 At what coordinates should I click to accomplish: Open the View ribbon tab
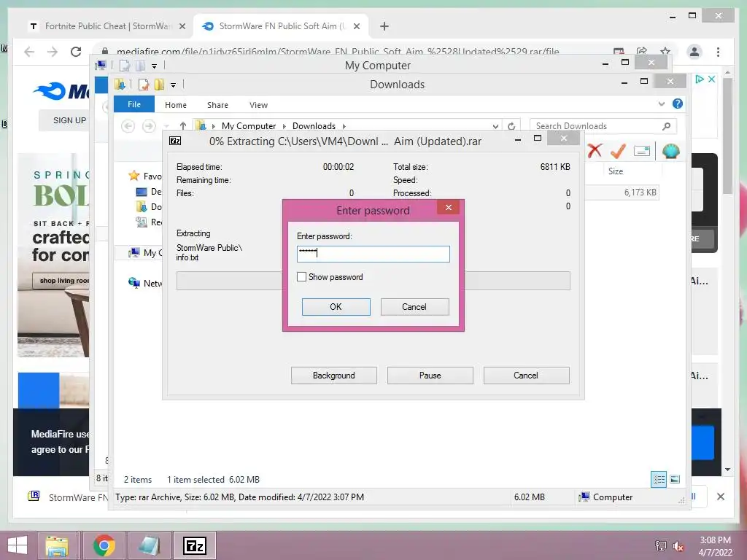coord(258,105)
